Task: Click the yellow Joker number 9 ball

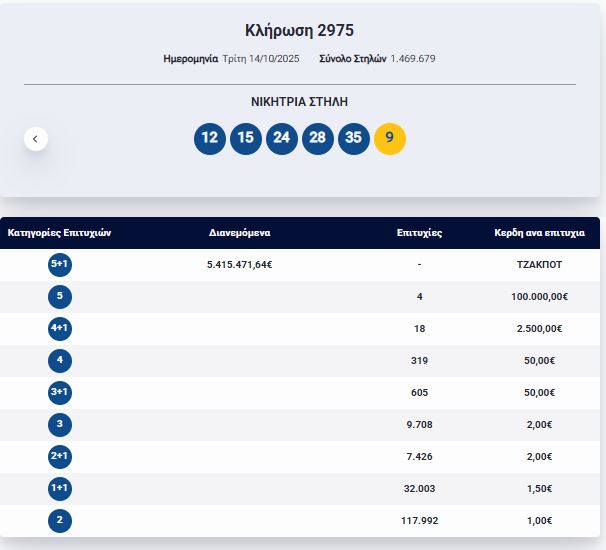Action: point(389,138)
